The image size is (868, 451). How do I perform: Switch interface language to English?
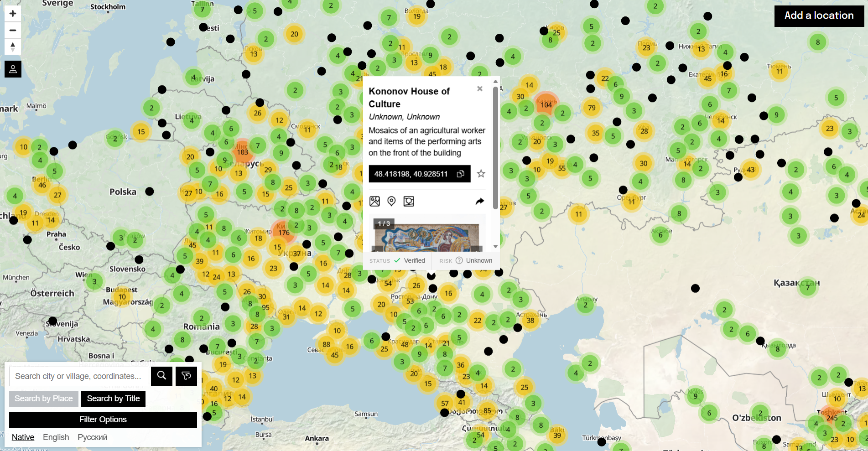tap(56, 437)
